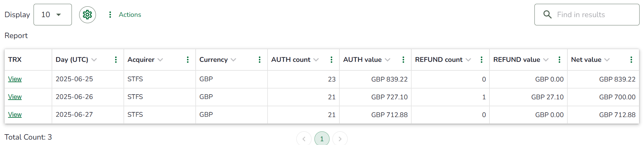Screen dimensions: 644x145
Task: Sort by Net value column chevron
Action: tap(607, 60)
